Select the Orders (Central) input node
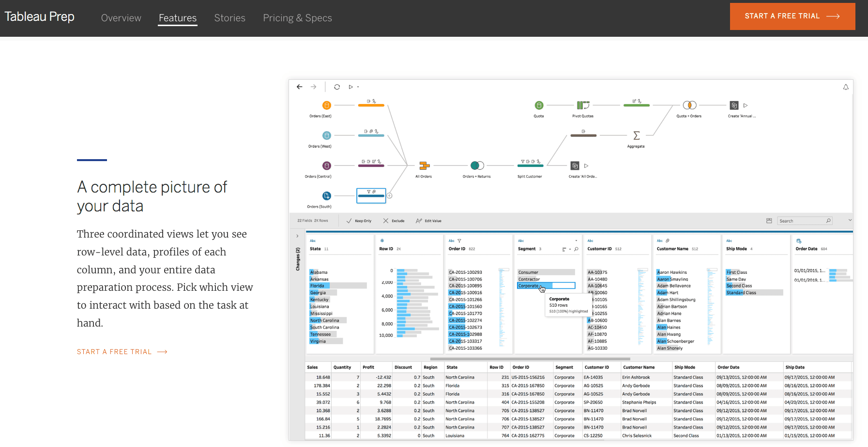The height and width of the screenshot is (447, 868). [x=327, y=166]
